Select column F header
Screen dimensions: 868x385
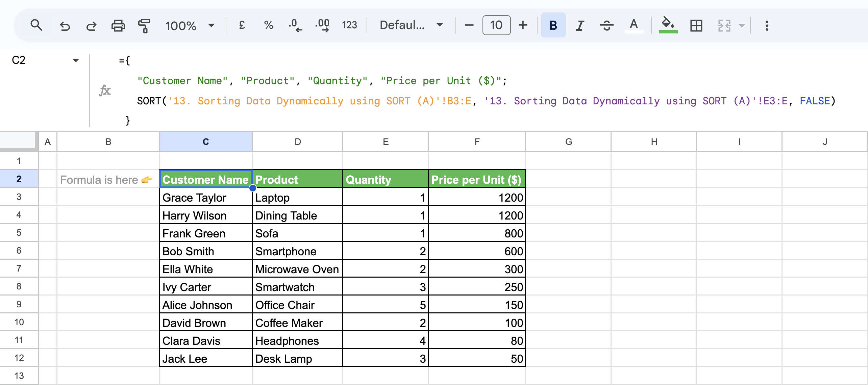tap(477, 142)
